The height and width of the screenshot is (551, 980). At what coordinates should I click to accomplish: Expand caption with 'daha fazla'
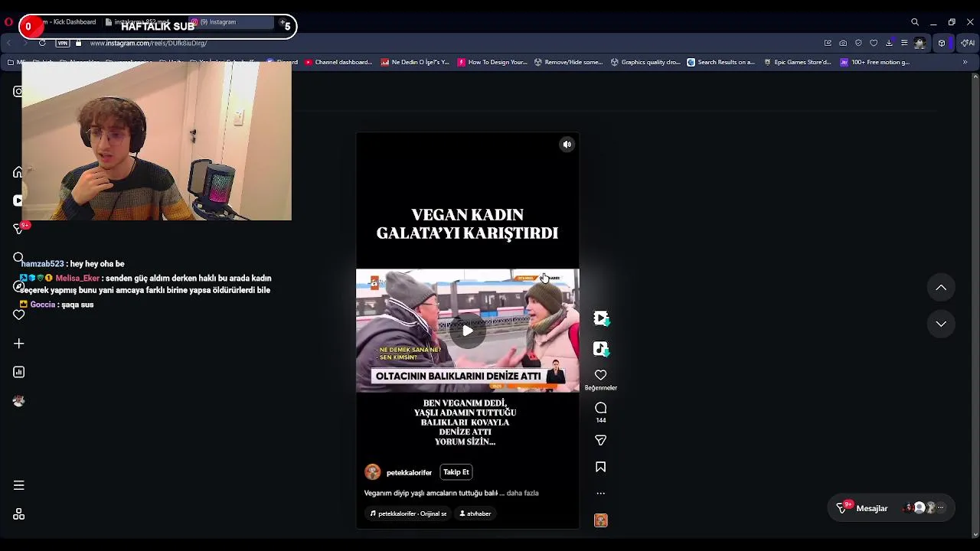pos(523,494)
